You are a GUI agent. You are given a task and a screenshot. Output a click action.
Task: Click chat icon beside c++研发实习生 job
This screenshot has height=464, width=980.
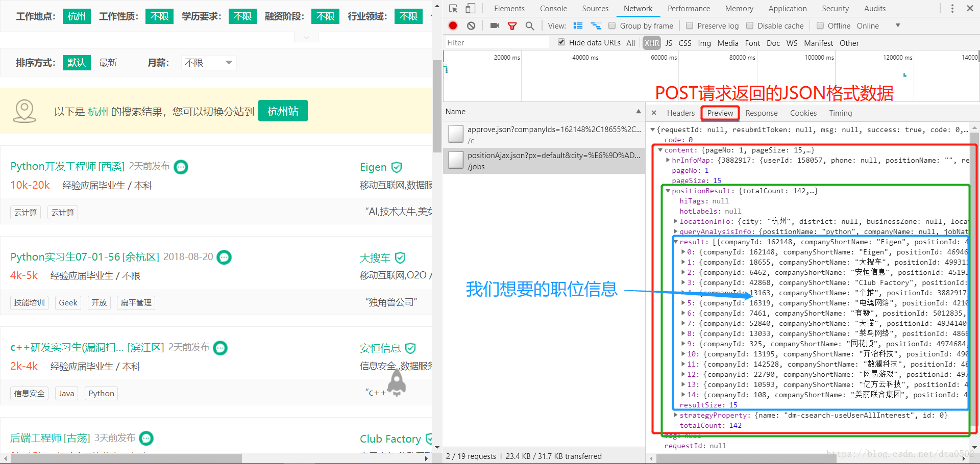[x=220, y=348]
